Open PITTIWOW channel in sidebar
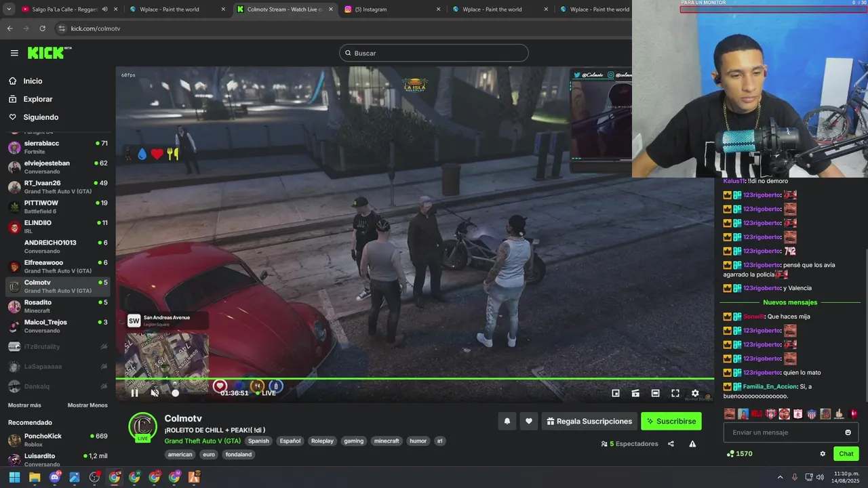 point(58,207)
